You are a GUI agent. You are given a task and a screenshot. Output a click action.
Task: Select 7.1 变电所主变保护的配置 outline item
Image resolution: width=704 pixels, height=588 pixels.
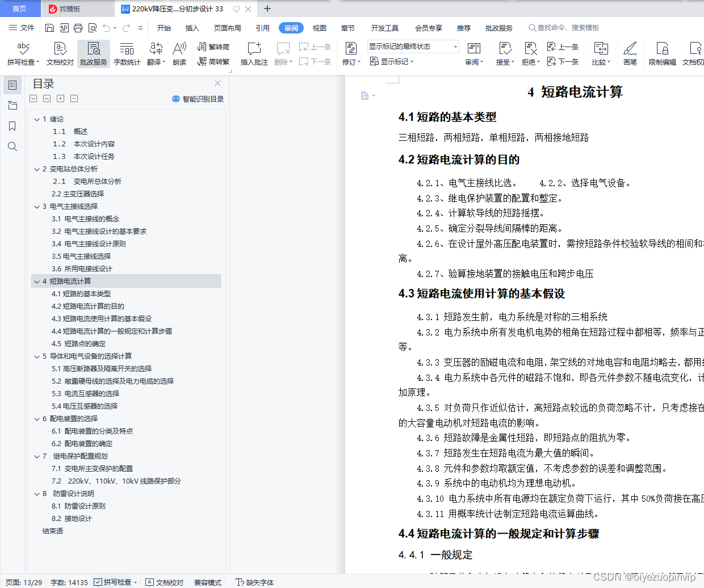92,469
